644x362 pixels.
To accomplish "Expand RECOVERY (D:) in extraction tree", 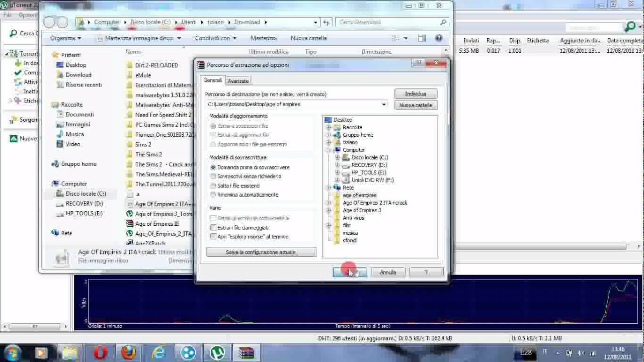I will (x=338, y=165).
